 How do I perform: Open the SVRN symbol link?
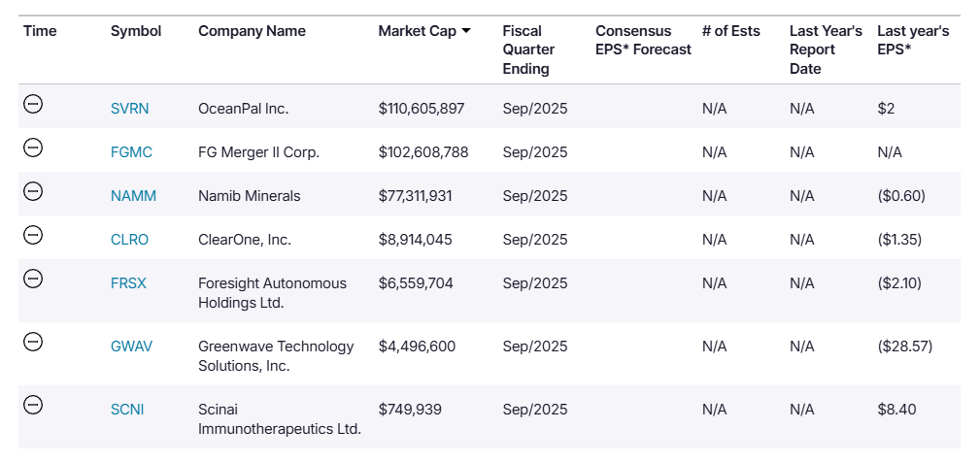tap(130, 109)
